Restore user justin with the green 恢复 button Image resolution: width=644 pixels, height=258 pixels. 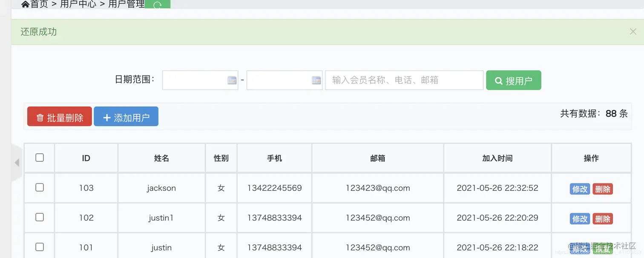pos(604,248)
